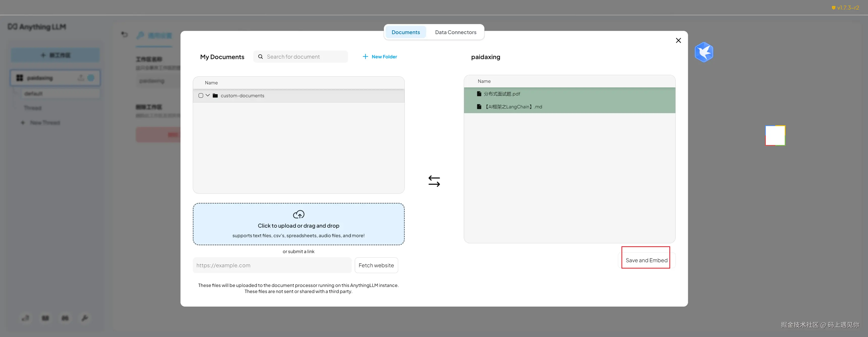Click the New Folder link

point(384,57)
